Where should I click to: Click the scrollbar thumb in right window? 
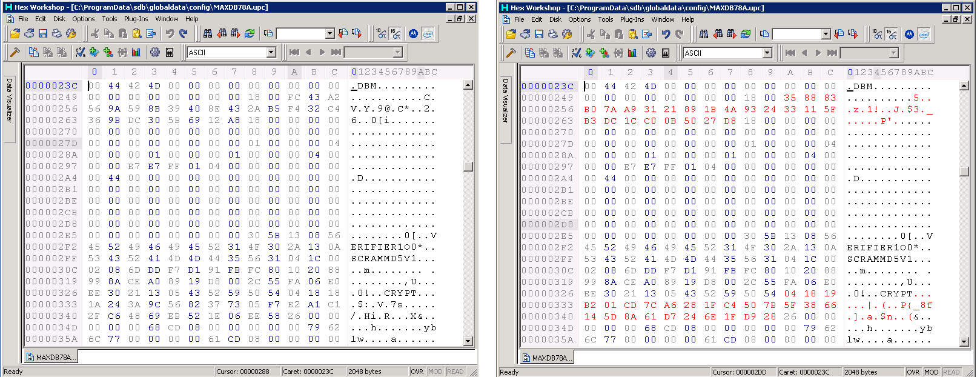pyautogui.click(x=964, y=172)
